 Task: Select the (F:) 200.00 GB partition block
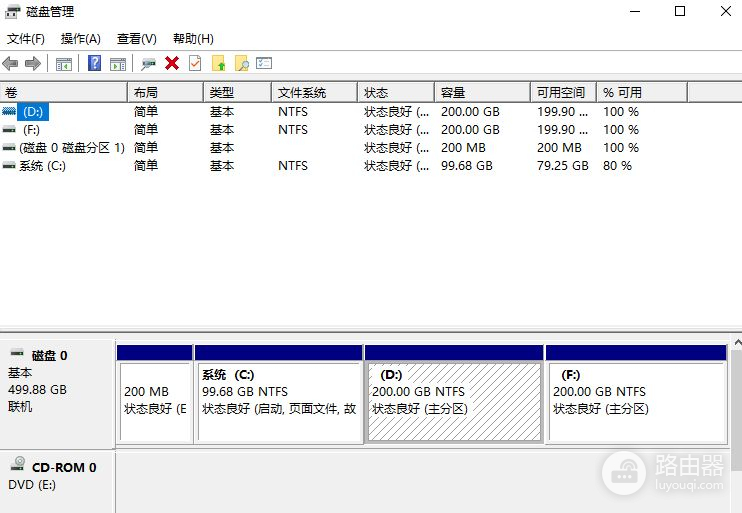coord(636,400)
